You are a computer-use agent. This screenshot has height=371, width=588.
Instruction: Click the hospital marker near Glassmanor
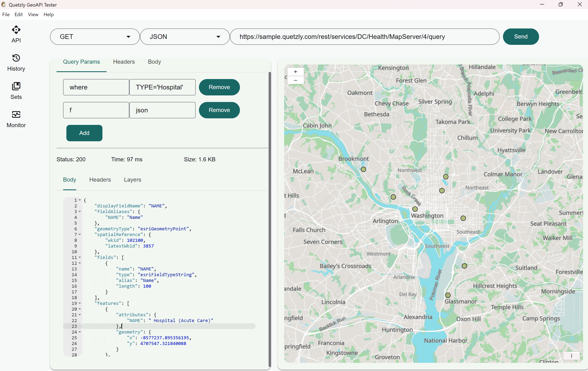(x=448, y=295)
